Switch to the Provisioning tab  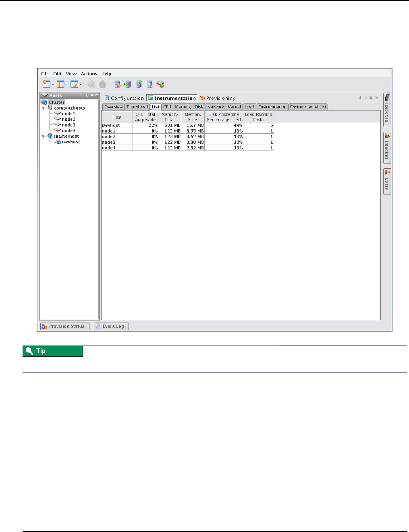(218, 98)
